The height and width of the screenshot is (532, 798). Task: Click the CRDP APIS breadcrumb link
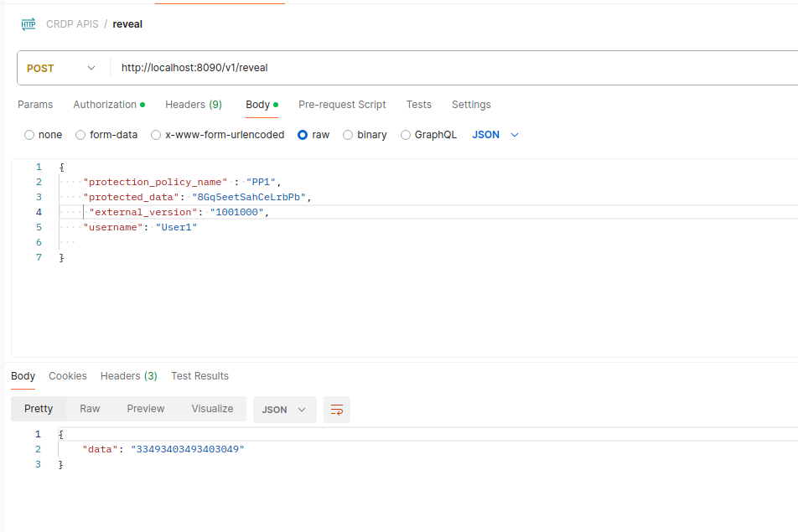click(x=72, y=23)
